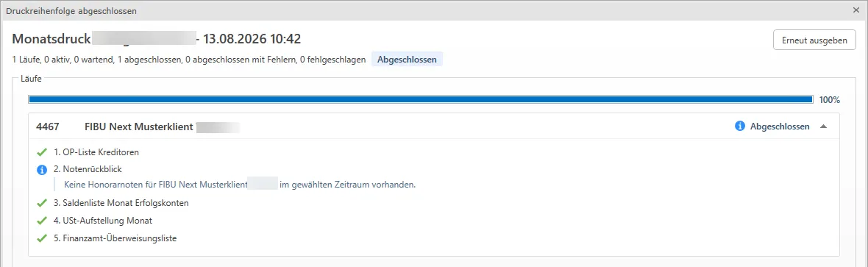Click the checkmark for USt-Aufstellung Monat
Screen dimensions: 868x267
point(41,221)
